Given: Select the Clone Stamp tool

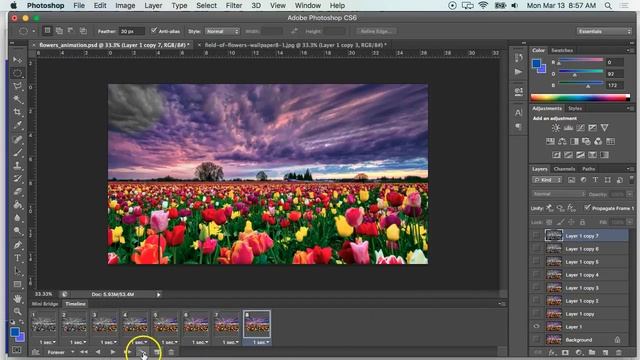Looking at the screenshot, I should 17,166.
